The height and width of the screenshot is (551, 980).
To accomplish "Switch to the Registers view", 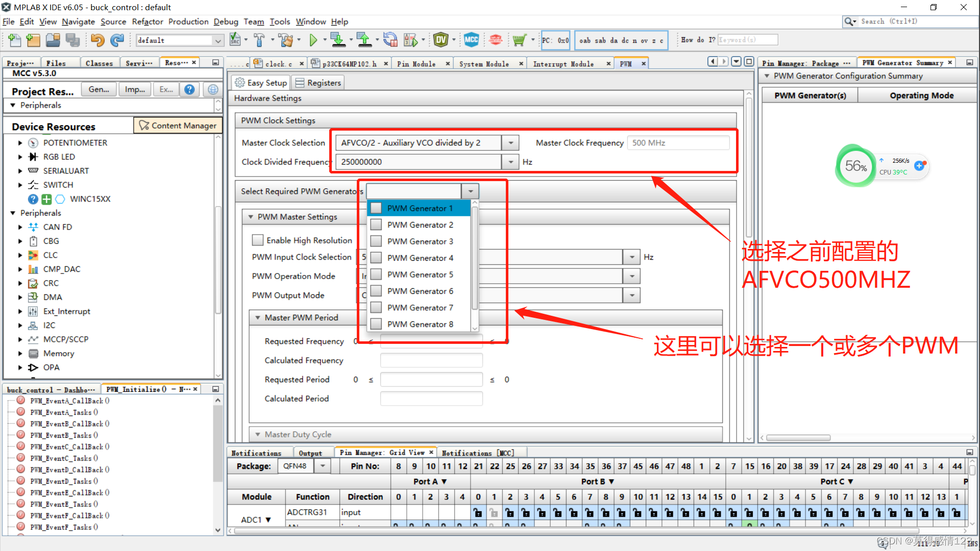I will tap(318, 82).
